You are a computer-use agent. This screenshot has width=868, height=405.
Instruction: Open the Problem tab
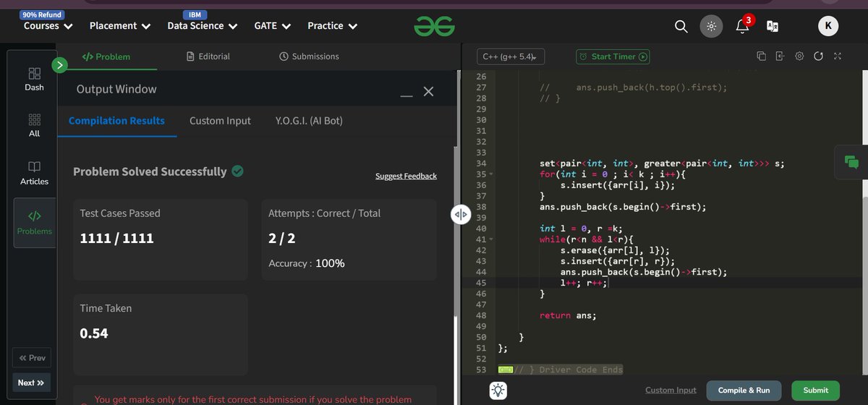(x=106, y=56)
